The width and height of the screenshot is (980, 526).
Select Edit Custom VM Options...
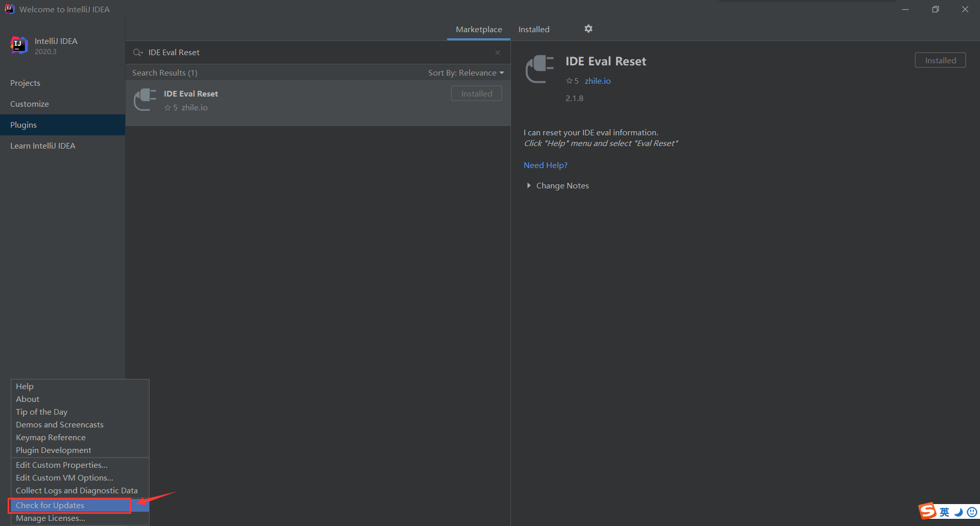pyautogui.click(x=80, y=477)
